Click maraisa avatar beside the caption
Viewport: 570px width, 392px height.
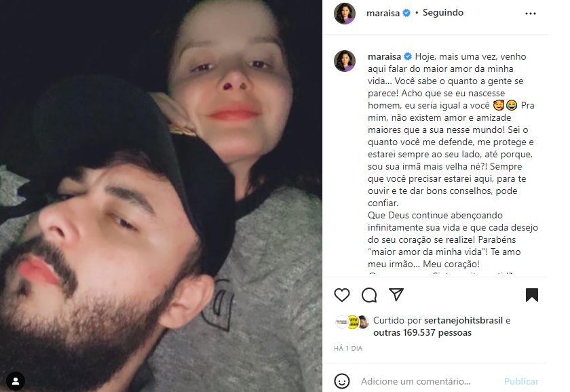(x=344, y=60)
